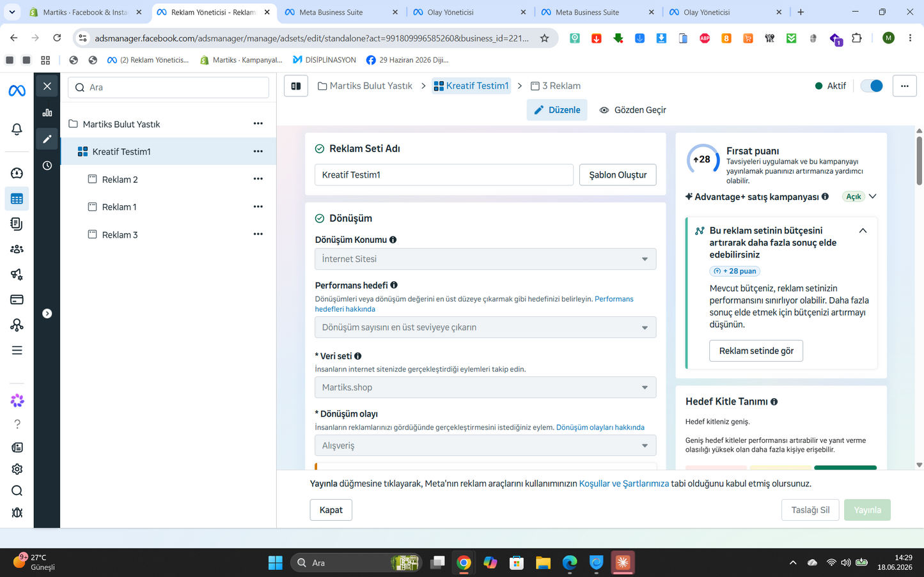Viewport: 924px width, 577px height.
Task: Click the Reklam Seti Adı text field
Action: 444,174
